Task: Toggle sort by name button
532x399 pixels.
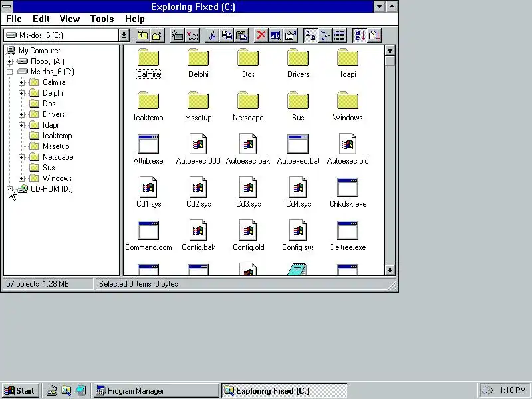Action: click(360, 35)
